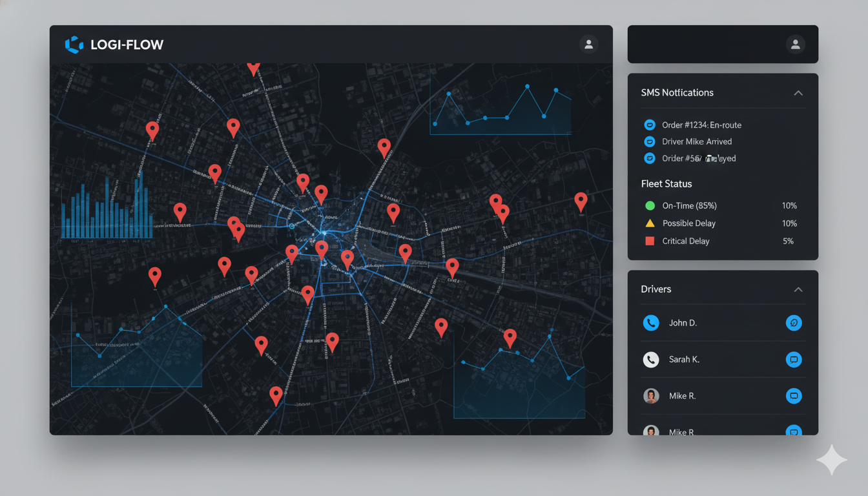Viewport: 868px width, 496px height.
Task: Select the red map pin at city center
Action: point(322,247)
